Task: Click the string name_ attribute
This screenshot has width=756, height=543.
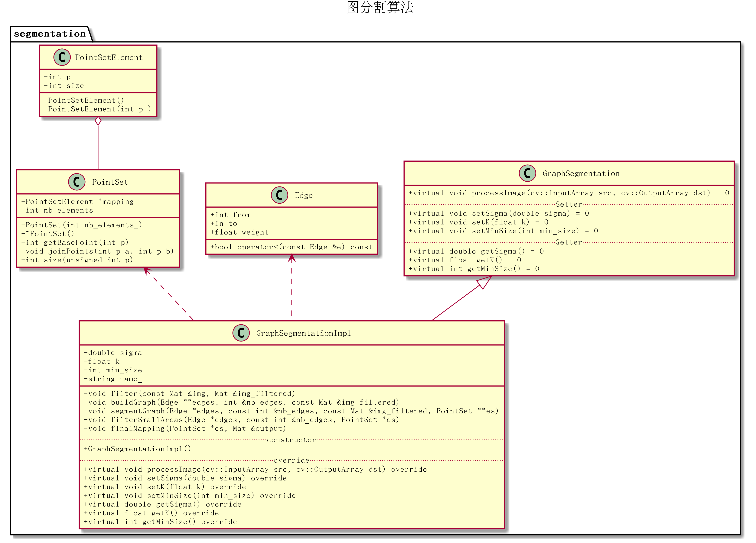Action: point(113,379)
